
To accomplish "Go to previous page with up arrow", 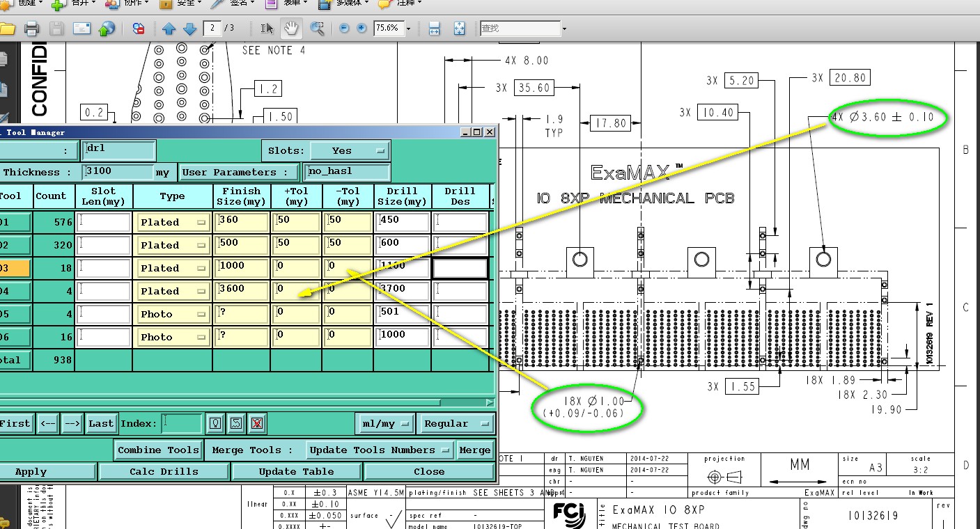I will 169,29.
